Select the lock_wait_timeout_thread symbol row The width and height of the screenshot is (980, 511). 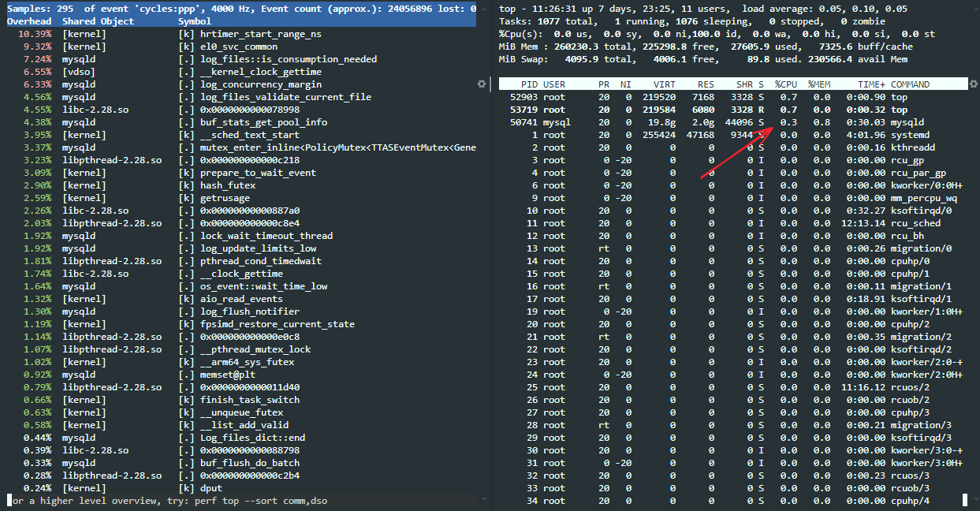tap(240, 236)
